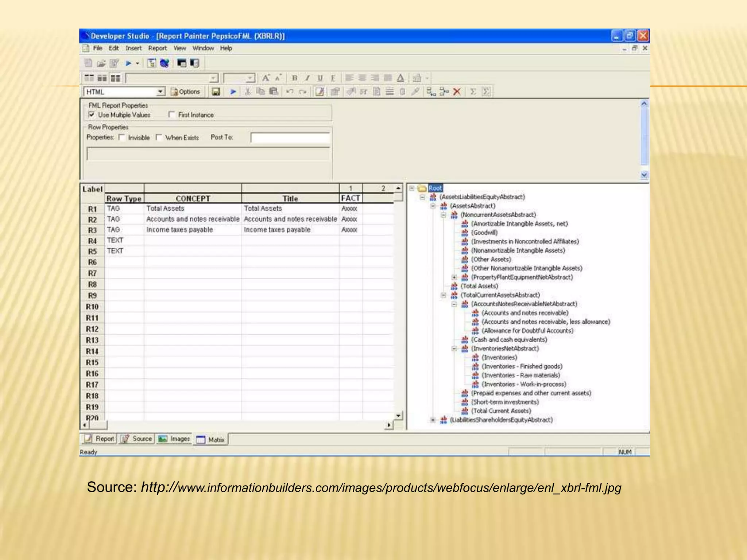Screen dimensions: 747x560
Task: Run the report with blue arrow
Action: pyautogui.click(x=233, y=92)
